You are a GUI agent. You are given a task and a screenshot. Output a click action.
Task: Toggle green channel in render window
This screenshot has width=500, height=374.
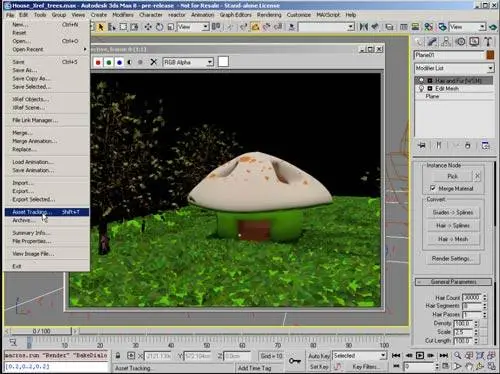tap(109, 62)
